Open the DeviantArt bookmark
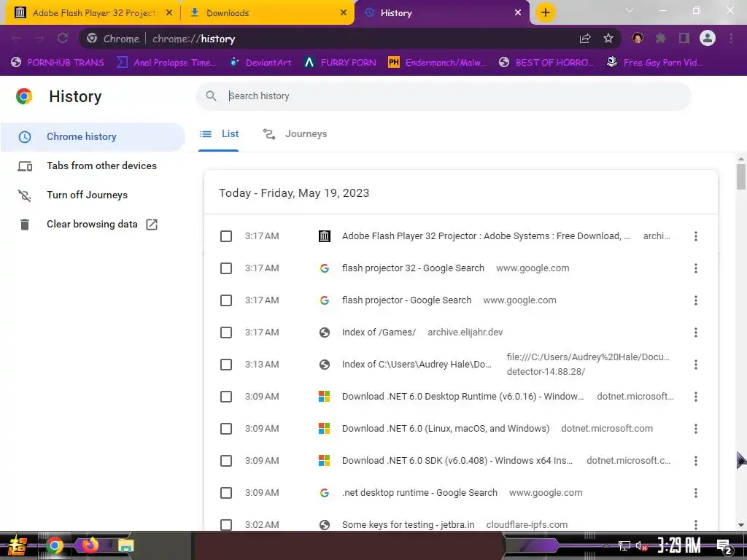This screenshot has height=560, width=747. [260, 63]
